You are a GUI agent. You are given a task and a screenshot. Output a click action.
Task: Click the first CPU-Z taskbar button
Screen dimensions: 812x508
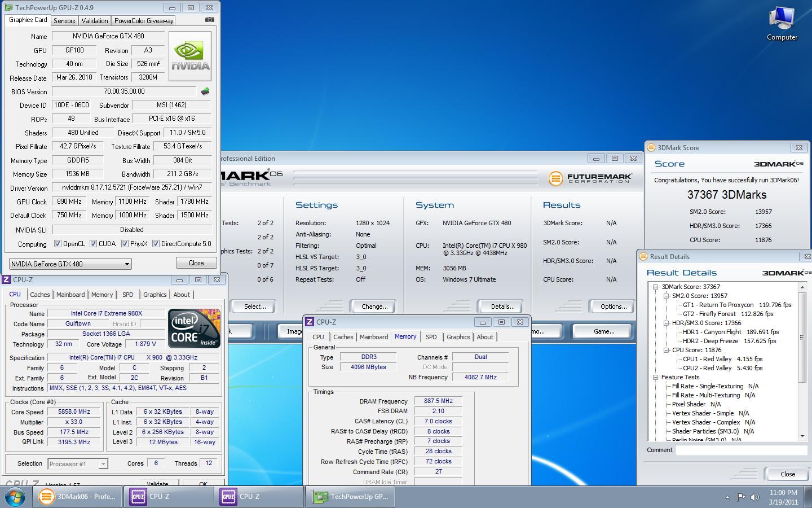click(169, 497)
